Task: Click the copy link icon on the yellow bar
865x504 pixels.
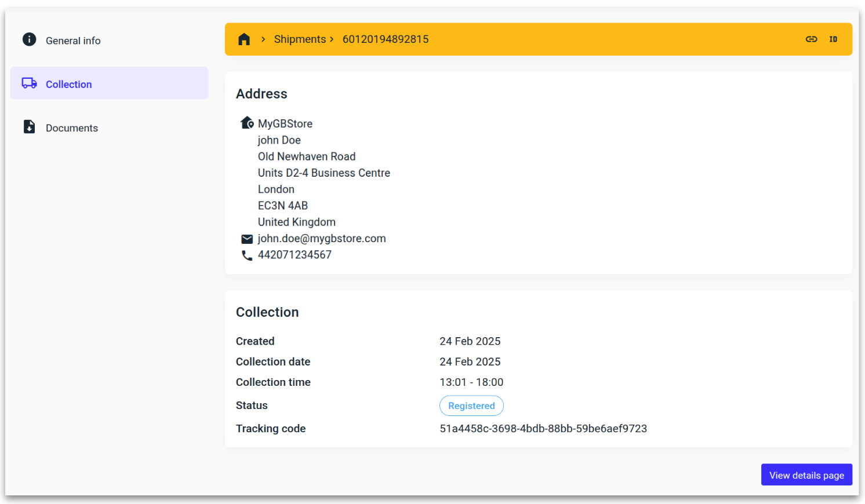Action: (811, 39)
